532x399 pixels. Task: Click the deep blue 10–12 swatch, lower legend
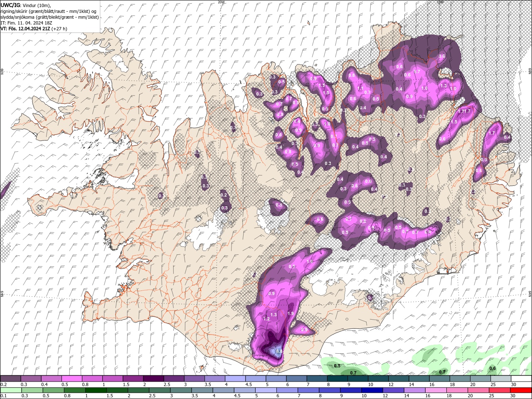click(x=372, y=390)
